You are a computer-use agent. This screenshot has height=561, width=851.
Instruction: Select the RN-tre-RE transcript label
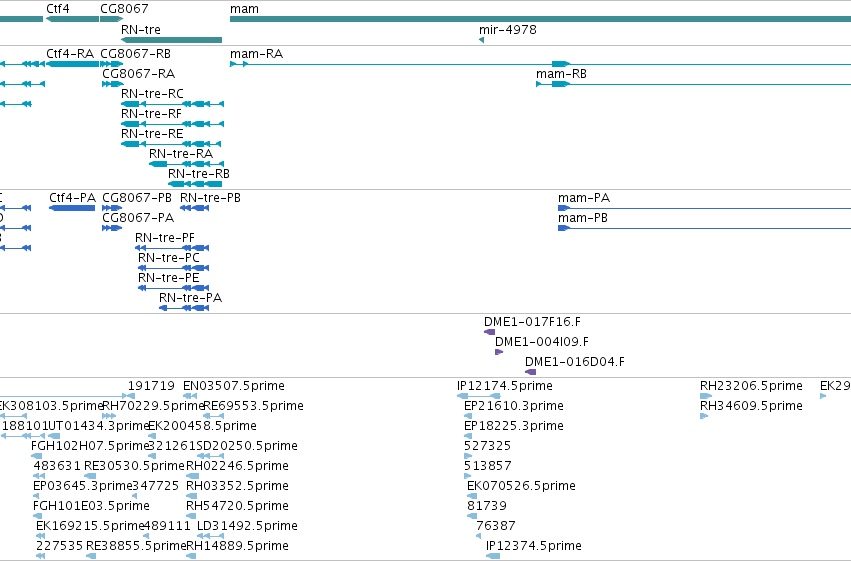pos(152,134)
